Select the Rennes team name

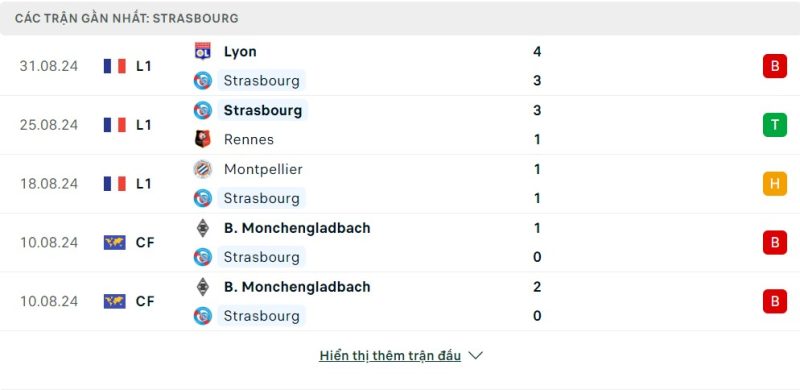tap(248, 139)
